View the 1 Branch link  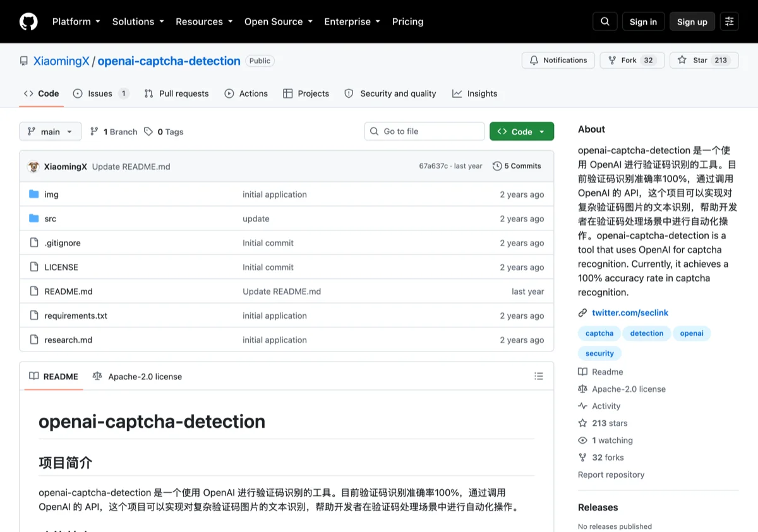(114, 131)
